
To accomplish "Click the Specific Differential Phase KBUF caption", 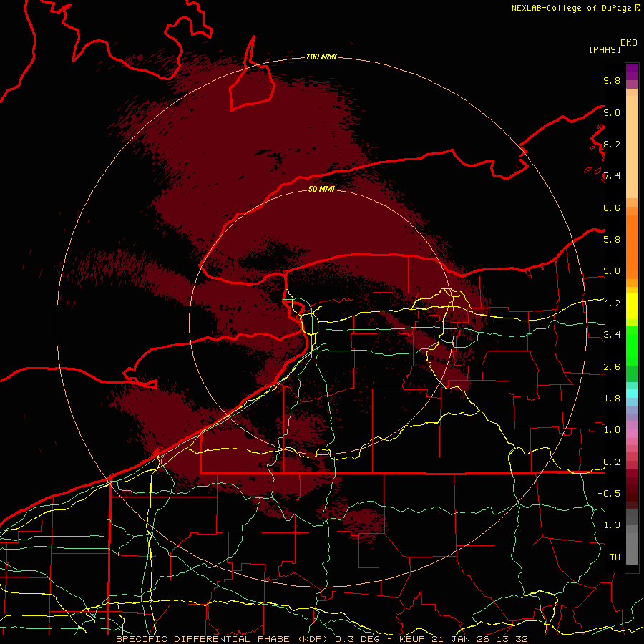I will 321,639.
